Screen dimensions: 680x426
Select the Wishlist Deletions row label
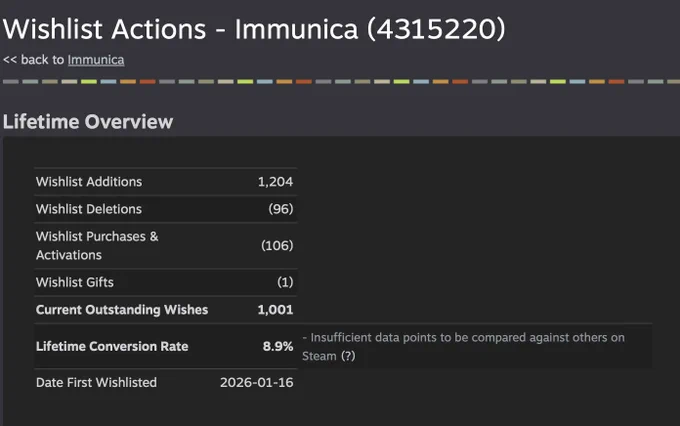pyautogui.click(x=89, y=209)
